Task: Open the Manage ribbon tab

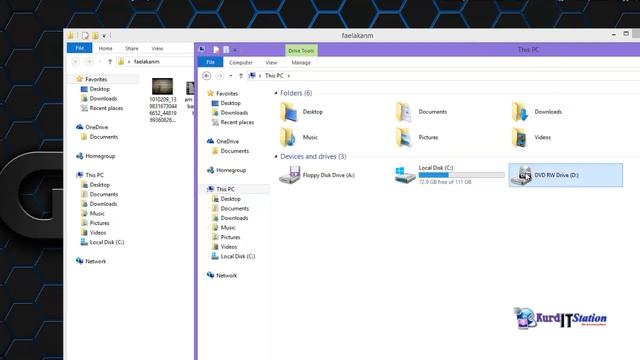Action: tap(301, 62)
